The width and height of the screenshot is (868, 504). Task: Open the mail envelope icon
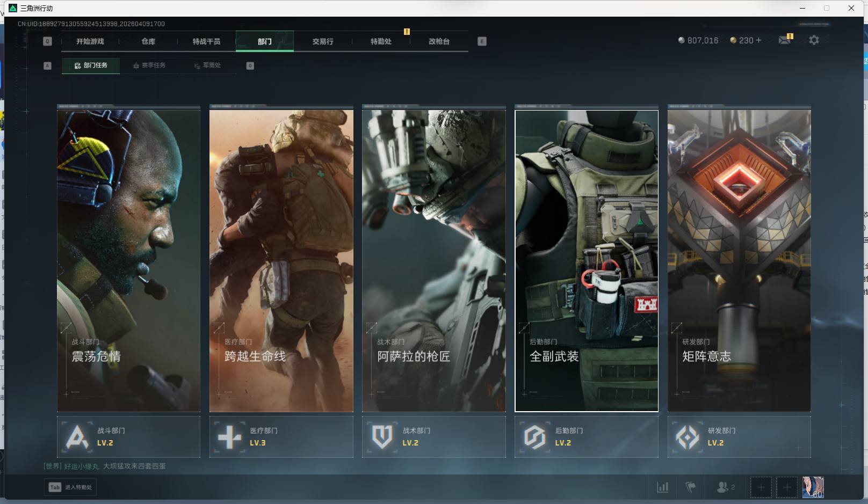tap(785, 40)
